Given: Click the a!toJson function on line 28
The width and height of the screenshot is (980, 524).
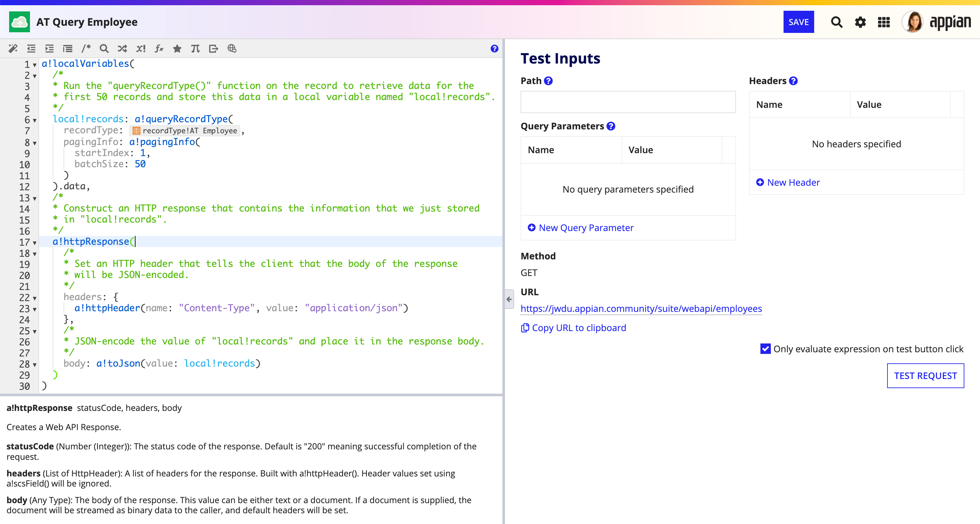Looking at the screenshot, I should (x=118, y=363).
